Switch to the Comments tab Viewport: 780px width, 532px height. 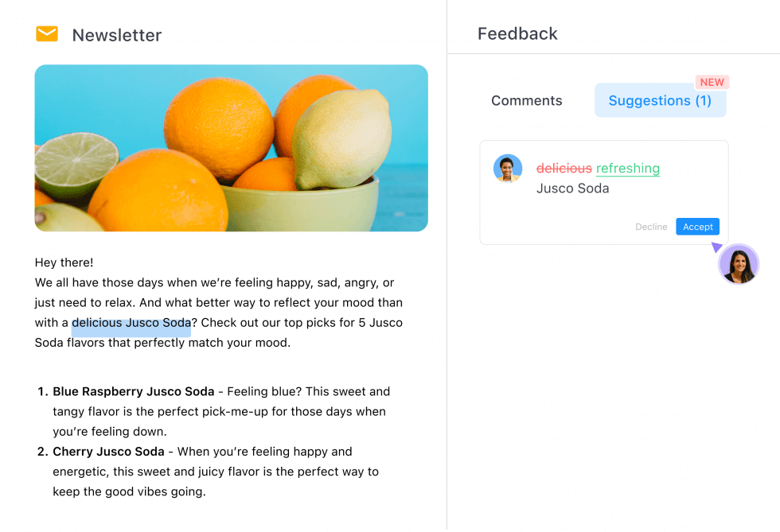coord(527,100)
